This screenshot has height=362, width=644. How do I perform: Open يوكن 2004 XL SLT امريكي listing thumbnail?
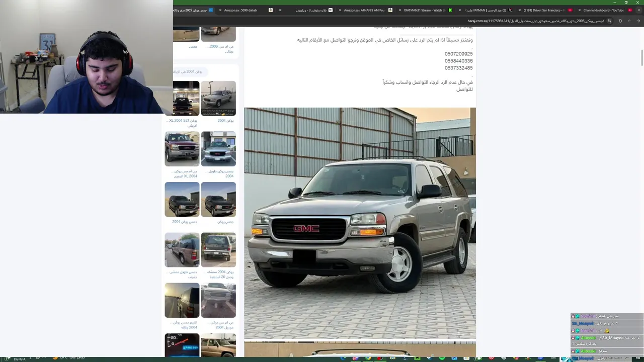click(182, 99)
